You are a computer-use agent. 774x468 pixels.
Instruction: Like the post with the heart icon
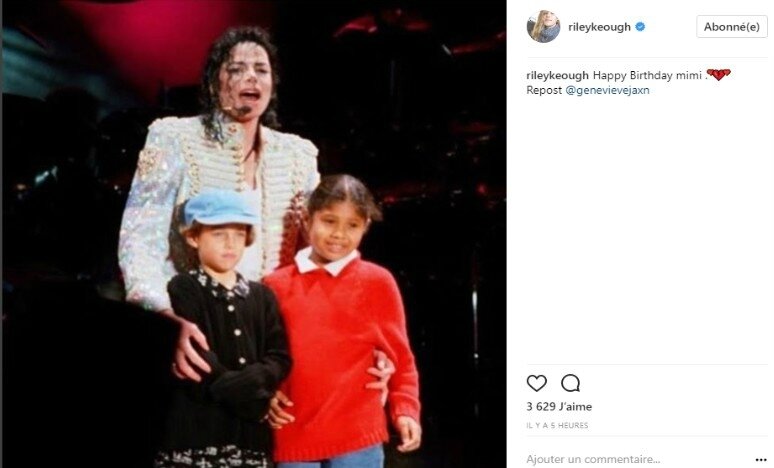click(537, 383)
